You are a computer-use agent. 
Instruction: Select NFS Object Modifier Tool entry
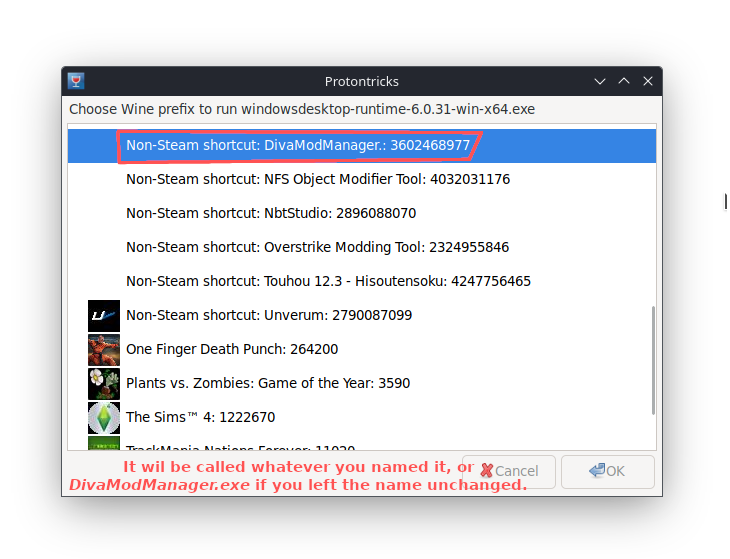pos(362,179)
